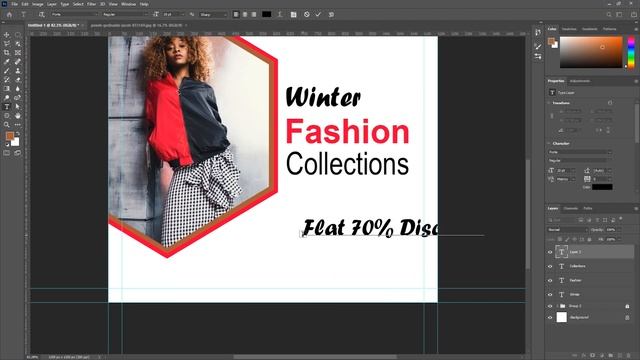640x360 pixels.
Task: Select the Frame tool
Action: pos(18,53)
